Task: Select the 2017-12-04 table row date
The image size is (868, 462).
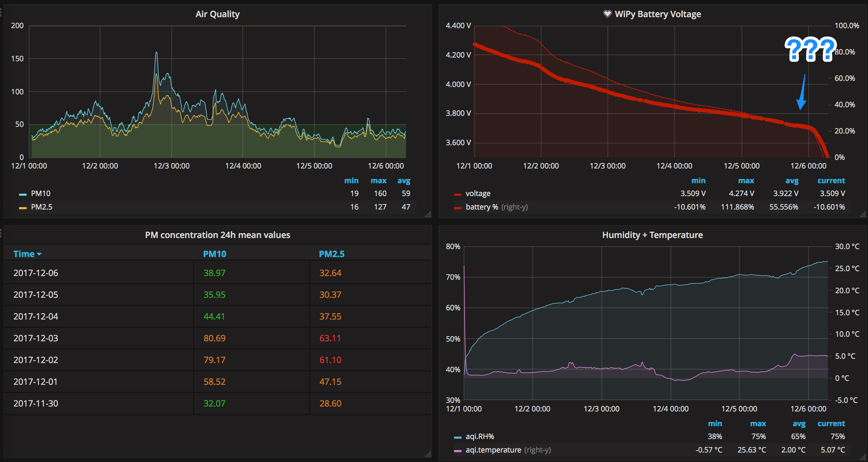Action: click(x=36, y=316)
